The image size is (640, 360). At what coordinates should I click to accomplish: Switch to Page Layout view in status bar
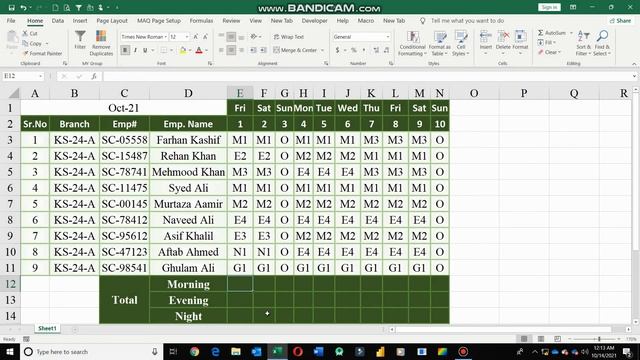[540, 339]
